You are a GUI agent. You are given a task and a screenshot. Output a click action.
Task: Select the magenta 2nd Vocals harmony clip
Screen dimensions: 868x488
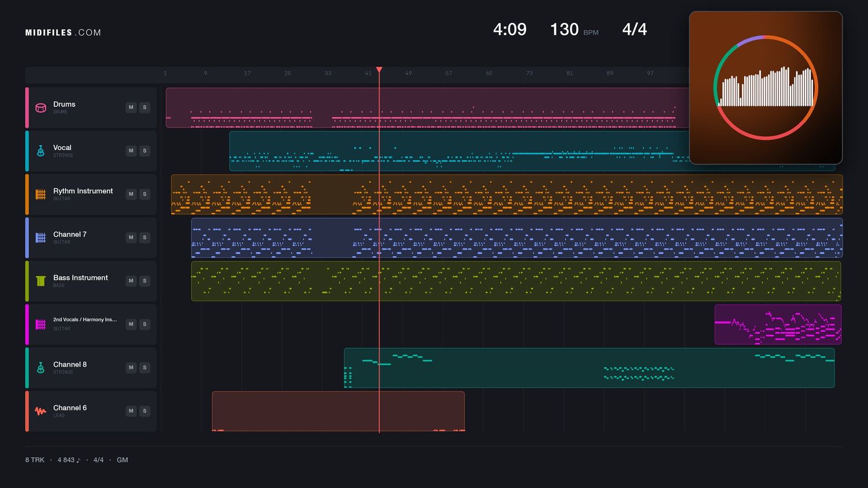[x=778, y=324]
